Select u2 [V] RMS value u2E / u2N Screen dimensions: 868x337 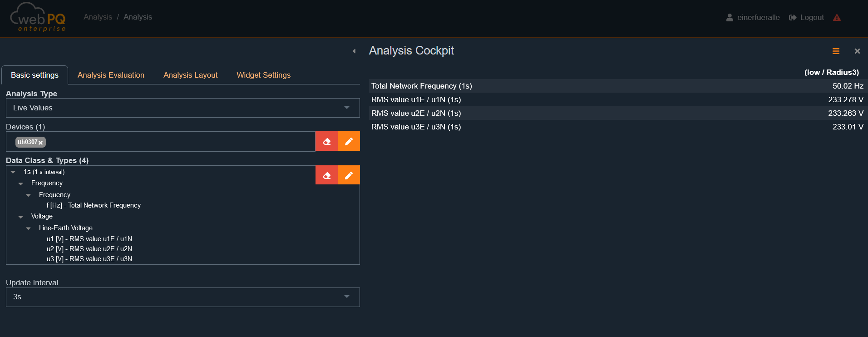[x=89, y=249]
